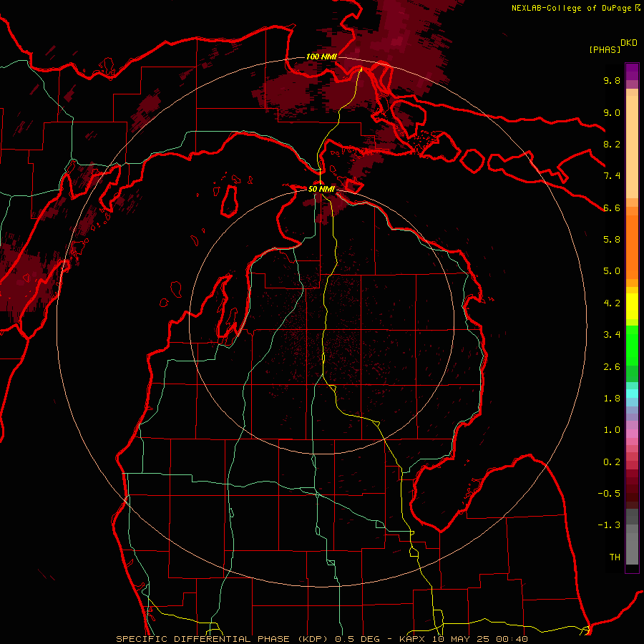Click the 2.6 legend value
The image size is (644, 644).
pyautogui.click(x=612, y=367)
